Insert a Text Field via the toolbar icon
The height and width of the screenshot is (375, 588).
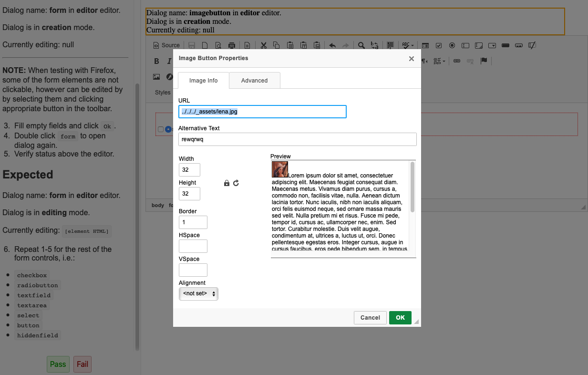click(465, 45)
